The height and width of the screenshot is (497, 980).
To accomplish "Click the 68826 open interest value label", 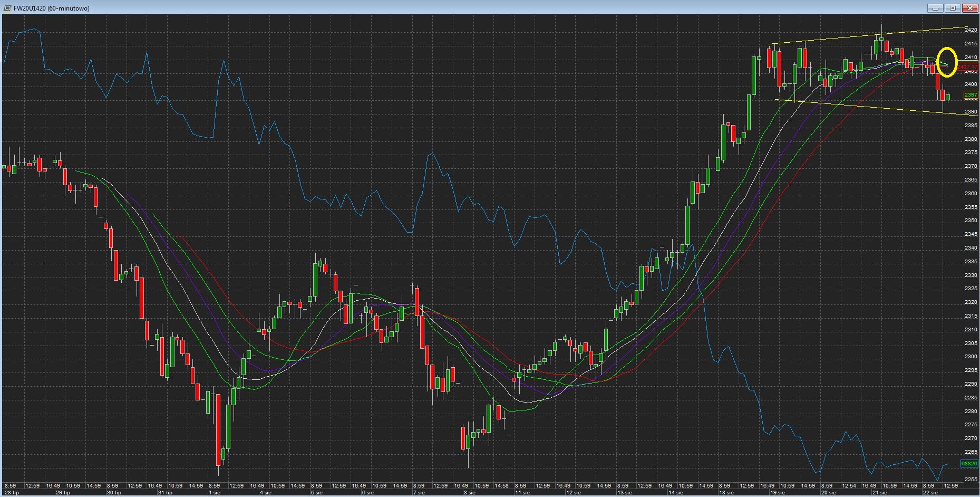I will pyautogui.click(x=969, y=464).
